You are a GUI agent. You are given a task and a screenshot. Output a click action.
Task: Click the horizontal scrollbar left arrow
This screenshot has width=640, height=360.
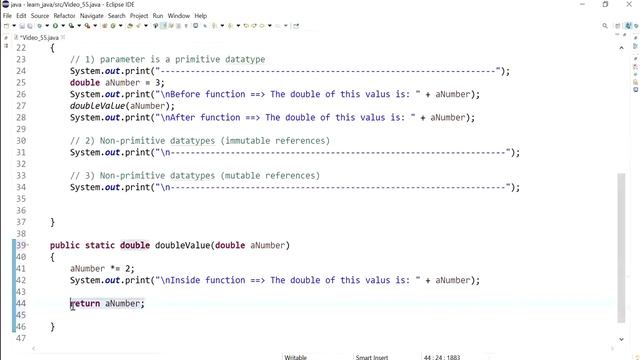click(x=33, y=348)
